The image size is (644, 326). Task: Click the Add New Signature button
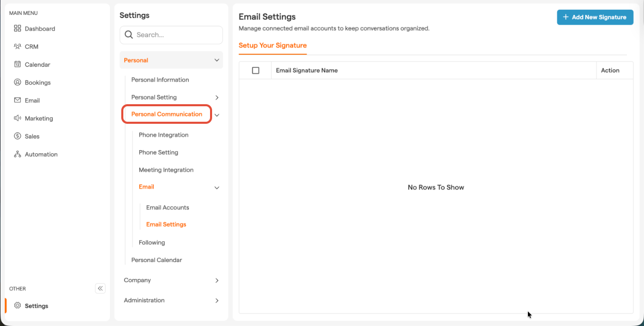[594, 17]
